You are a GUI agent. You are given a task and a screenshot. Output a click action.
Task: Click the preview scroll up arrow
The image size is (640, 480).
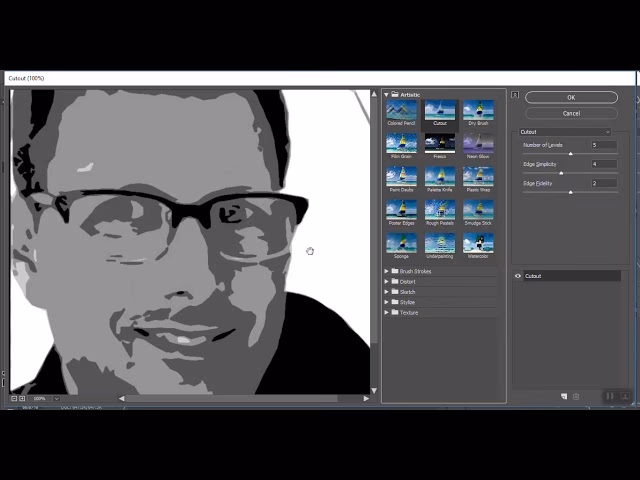(374, 94)
